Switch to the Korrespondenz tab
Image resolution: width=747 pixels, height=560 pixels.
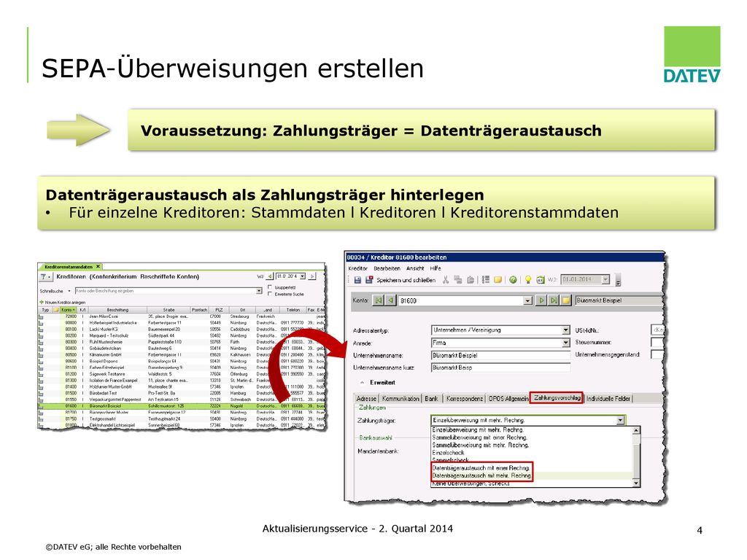[x=465, y=399]
